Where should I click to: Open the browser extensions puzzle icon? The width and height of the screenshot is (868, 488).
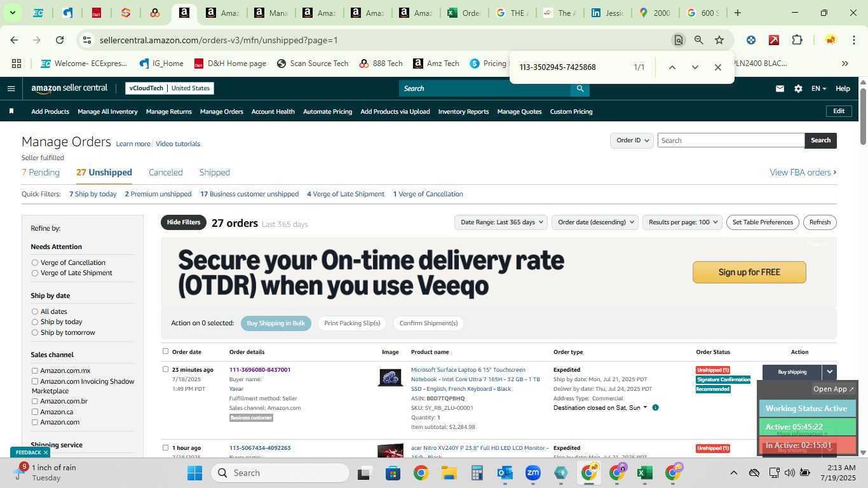click(x=797, y=40)
